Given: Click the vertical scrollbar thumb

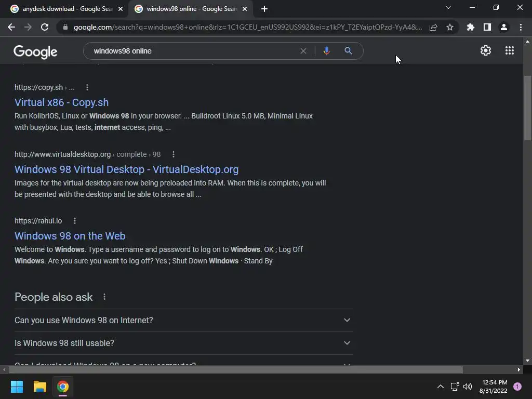Looking at the screenshot, I should click(527, 108).
